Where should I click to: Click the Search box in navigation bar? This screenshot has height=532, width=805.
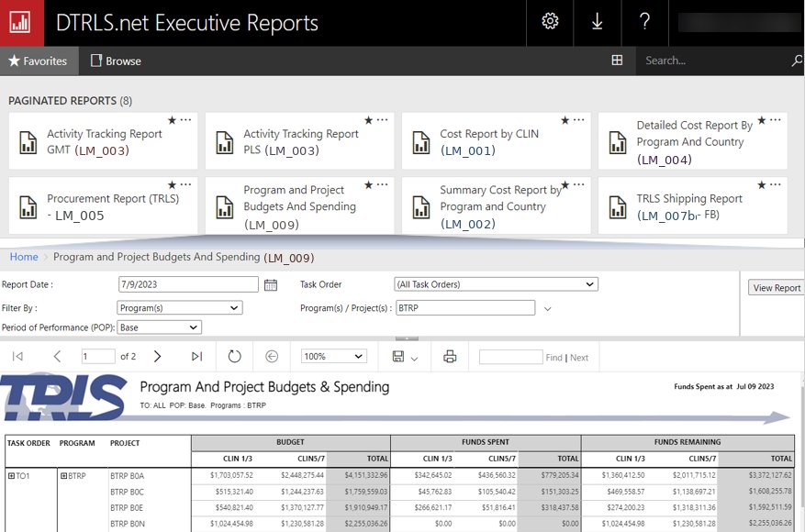pos(712,61)
